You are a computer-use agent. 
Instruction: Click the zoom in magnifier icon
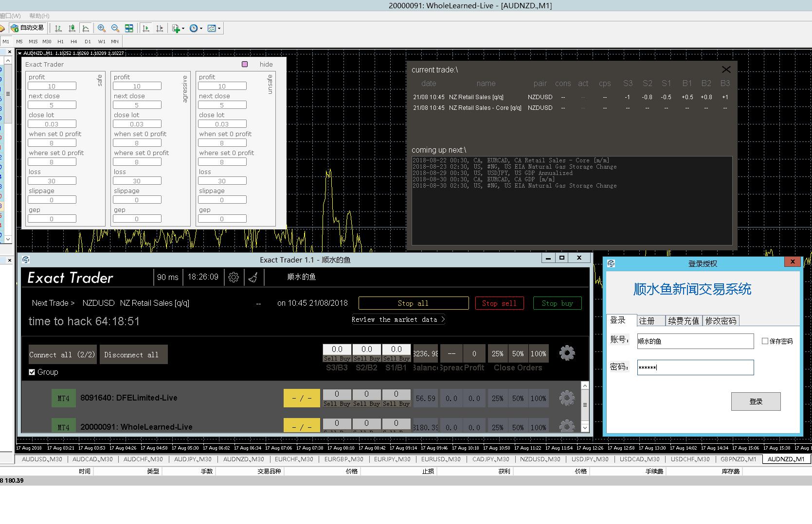click(x=101, y=28)
